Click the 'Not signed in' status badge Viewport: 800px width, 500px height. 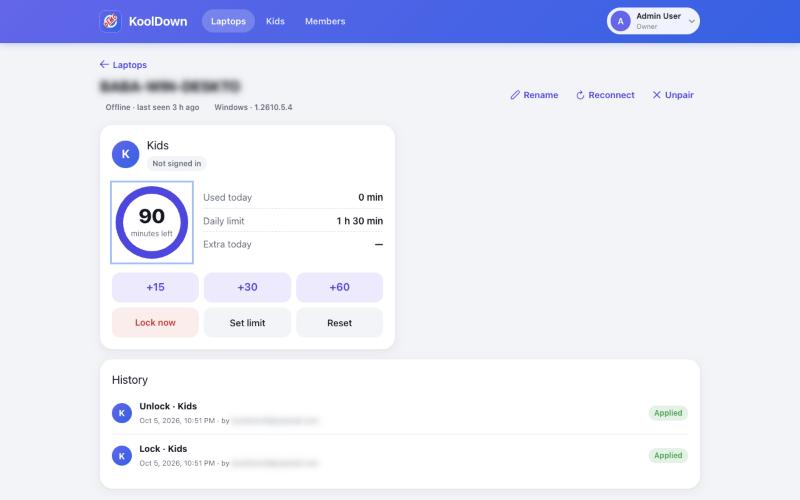(x=177, y=163)
